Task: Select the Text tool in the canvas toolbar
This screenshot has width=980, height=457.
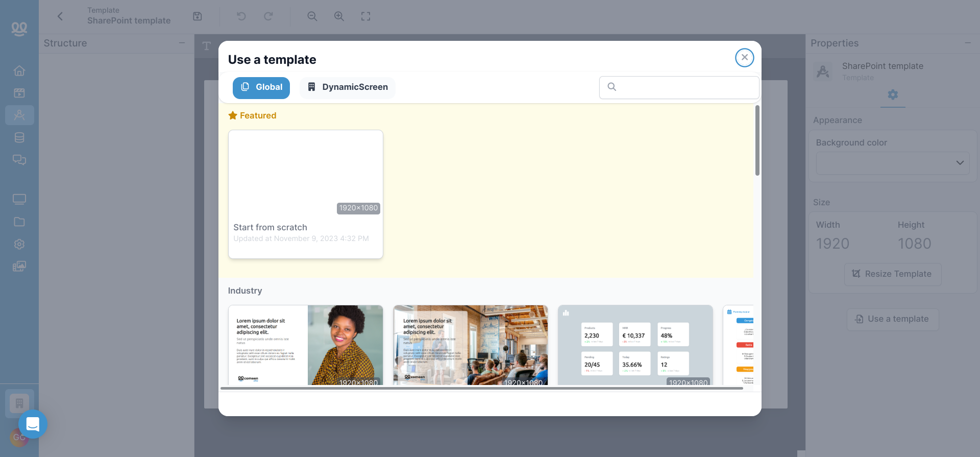Action: (x=207, y=46)
